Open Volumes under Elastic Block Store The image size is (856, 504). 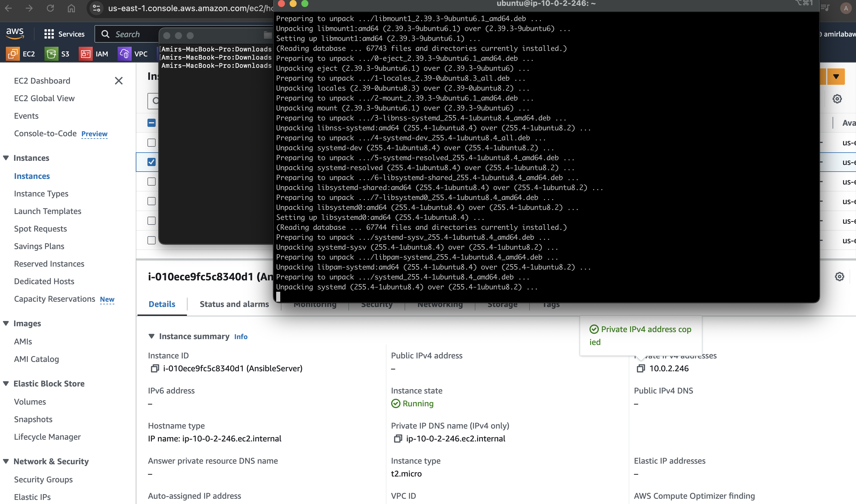coord(30,402)
